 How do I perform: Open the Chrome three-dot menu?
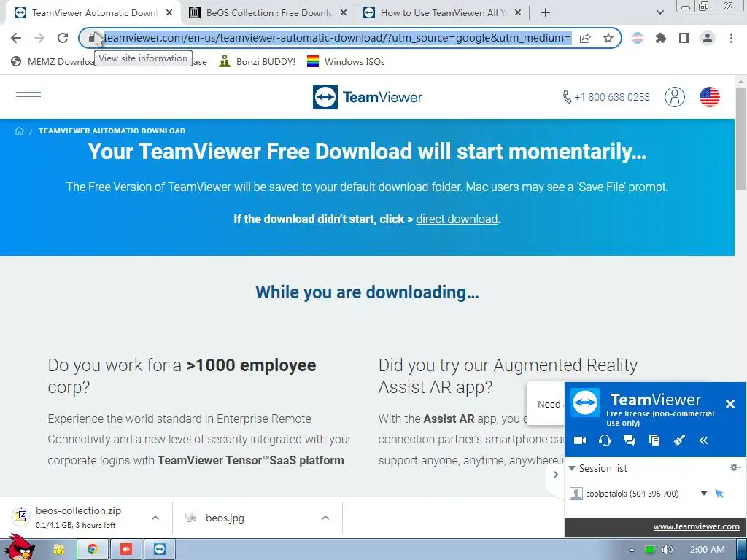tap(731, 38)
